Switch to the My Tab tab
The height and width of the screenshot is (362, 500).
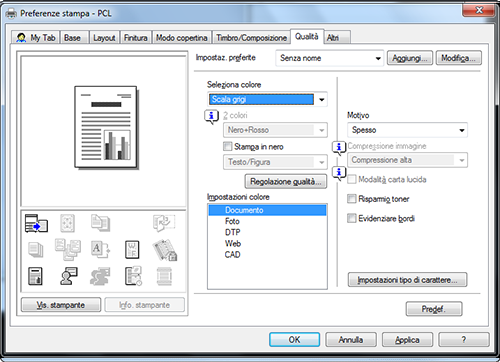(35, 38)
